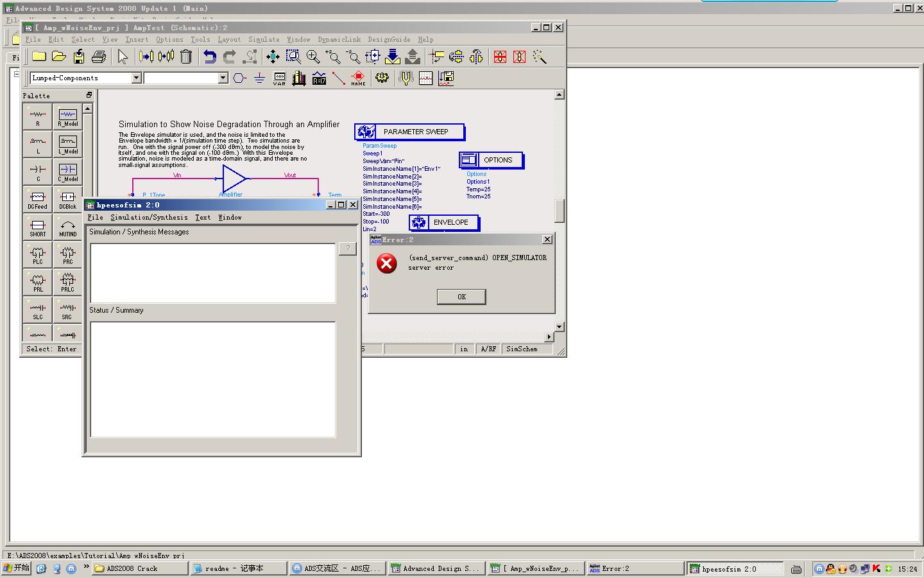
Task: Push into hierarchy with the down arrow icon
Action: pos(393,57)
